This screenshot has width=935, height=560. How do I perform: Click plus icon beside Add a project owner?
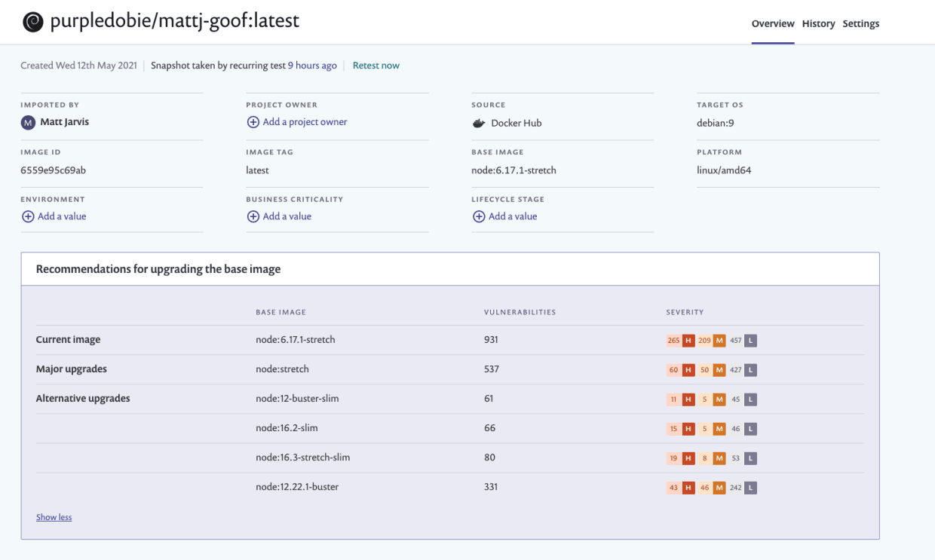tap(253, 122)
